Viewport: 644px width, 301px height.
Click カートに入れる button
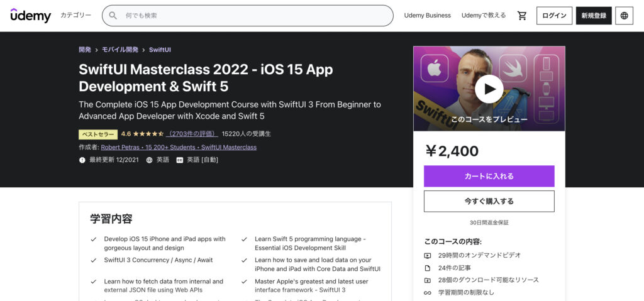[489, 176]
